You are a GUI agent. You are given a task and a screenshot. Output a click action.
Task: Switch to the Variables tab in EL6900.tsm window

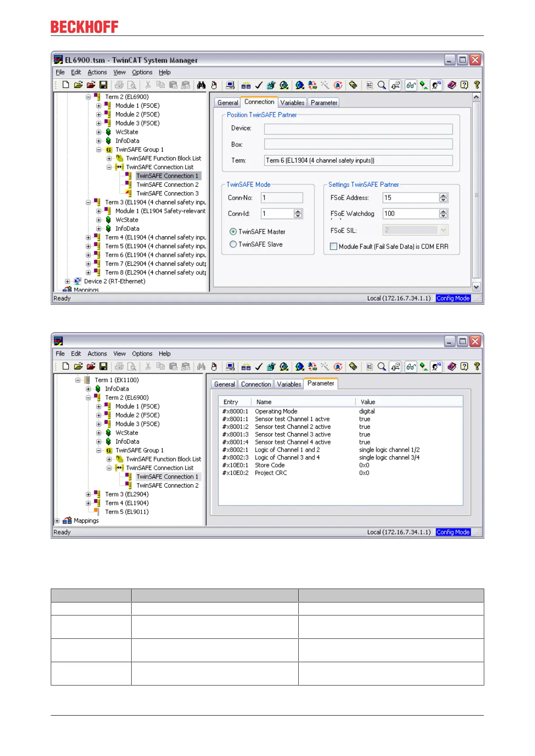[292, 103]
